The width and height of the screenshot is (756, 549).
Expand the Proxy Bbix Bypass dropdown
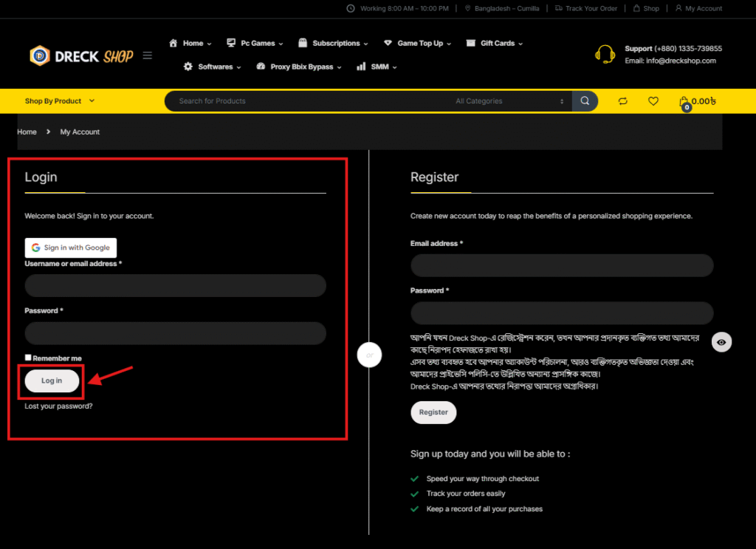[x=340, y=67]
